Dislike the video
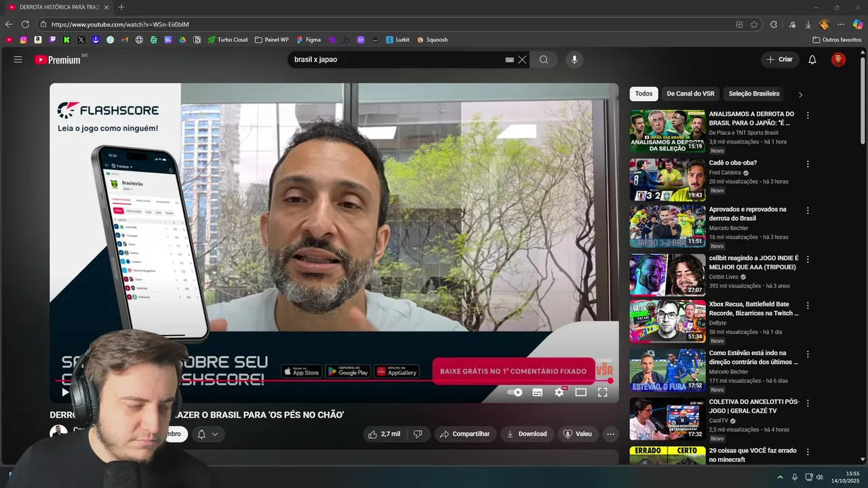 point(418,434)
